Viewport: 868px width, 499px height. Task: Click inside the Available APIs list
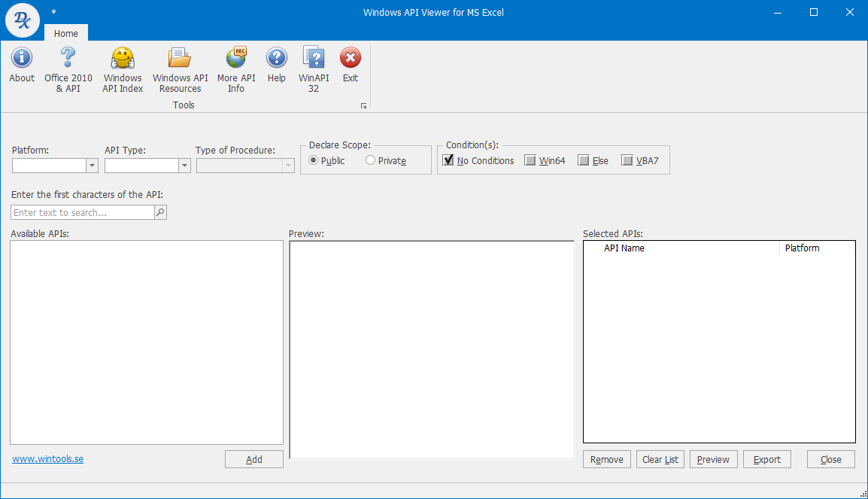[x=147, y=342]
